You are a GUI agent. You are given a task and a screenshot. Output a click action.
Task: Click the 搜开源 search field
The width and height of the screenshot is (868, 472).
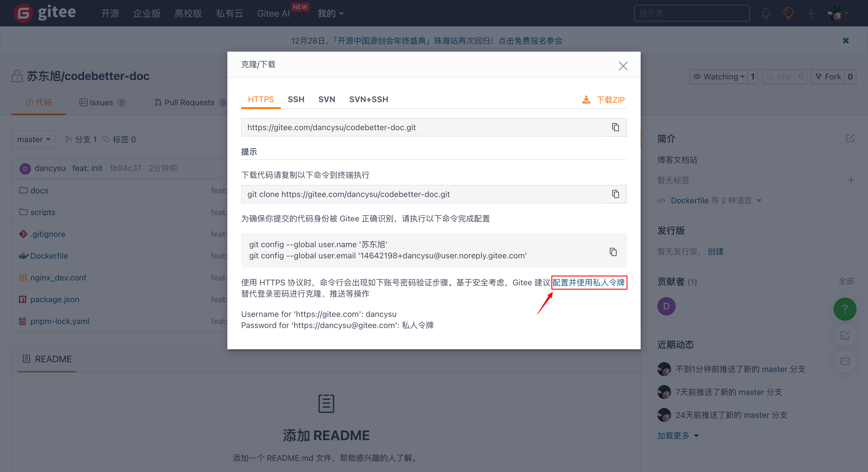[x=691, y=13]
